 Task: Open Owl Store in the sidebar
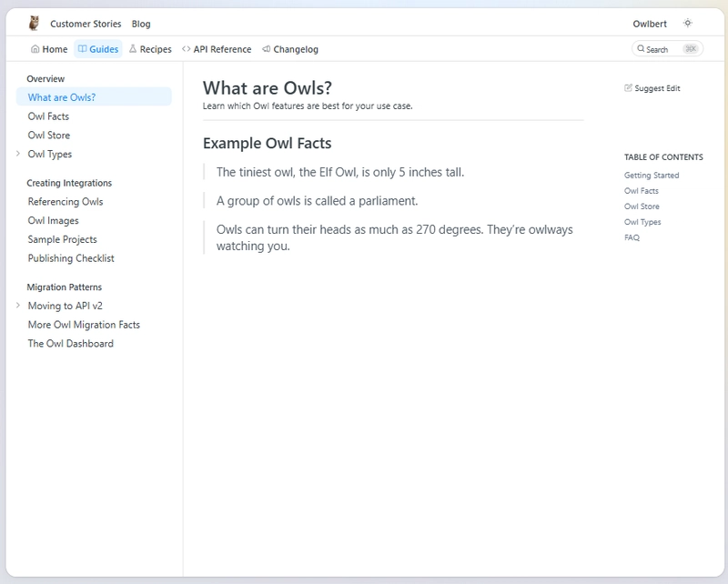[x=49, y=136]
